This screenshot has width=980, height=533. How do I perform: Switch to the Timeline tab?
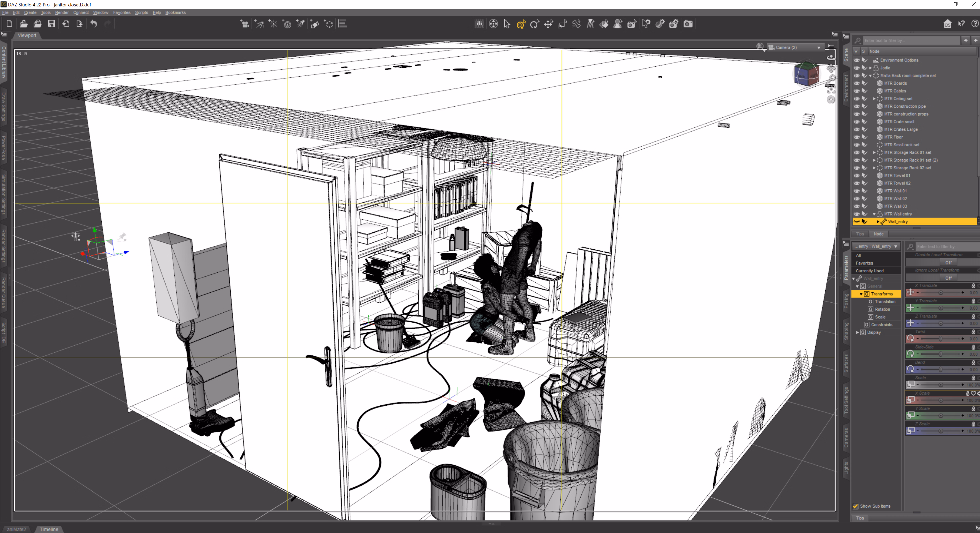tap(49, 529)
